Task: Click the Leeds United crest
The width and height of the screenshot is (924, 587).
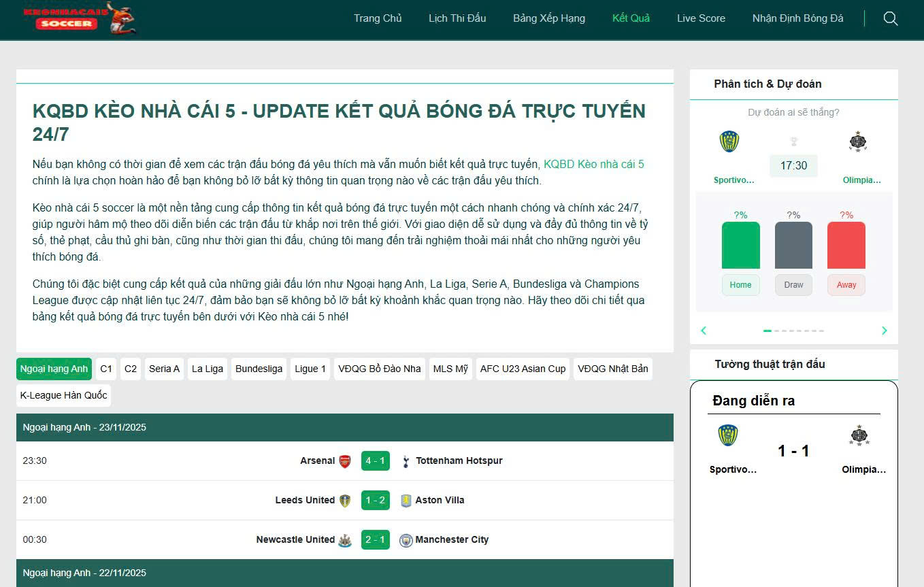Action: point(345,501)
